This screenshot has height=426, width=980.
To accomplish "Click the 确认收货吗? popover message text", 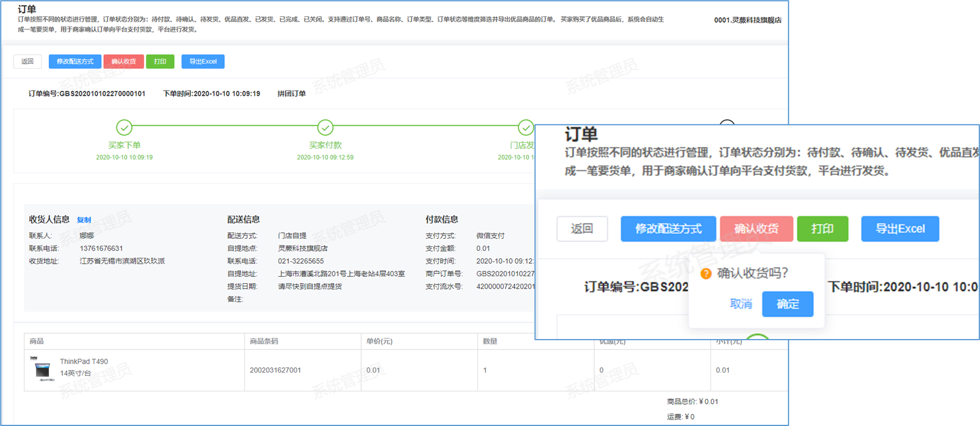I will pyautogui.click(x=752, y=273).
